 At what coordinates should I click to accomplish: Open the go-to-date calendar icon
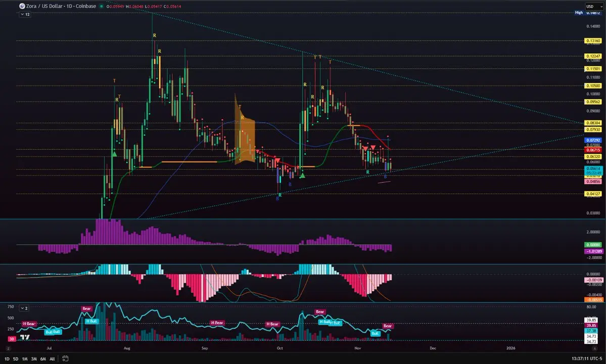(65, 358)
